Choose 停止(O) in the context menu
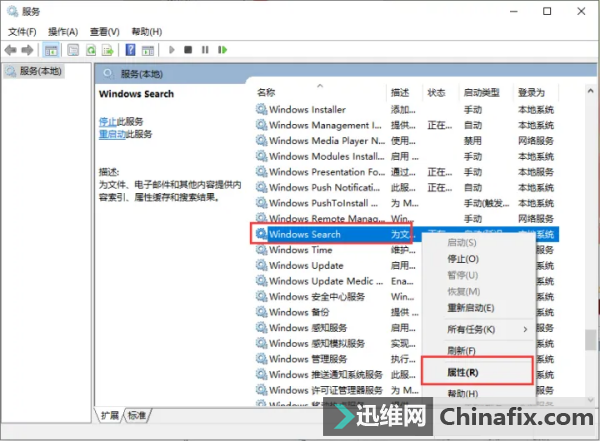The height and width of the screenshot is (441, 600). pos(478,259)
